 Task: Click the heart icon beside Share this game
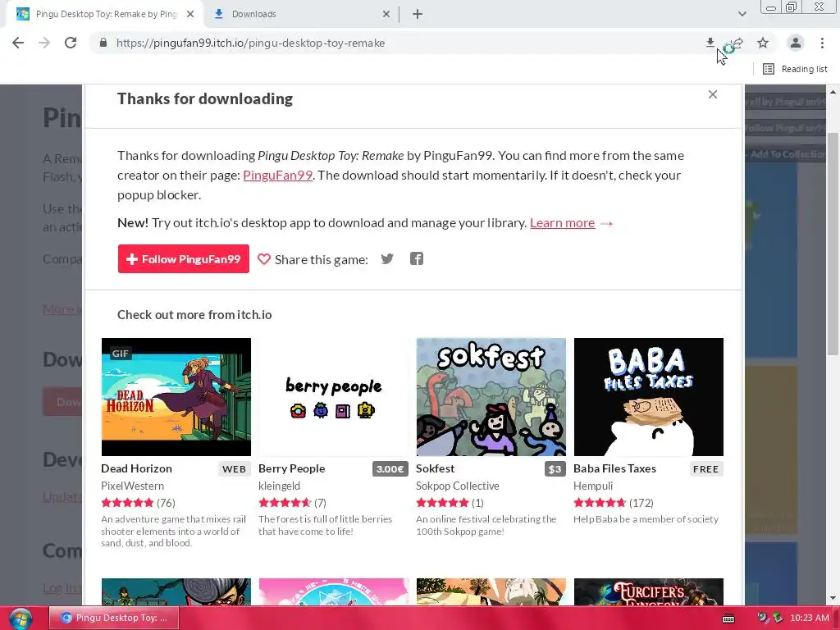(x=263, y=259)
